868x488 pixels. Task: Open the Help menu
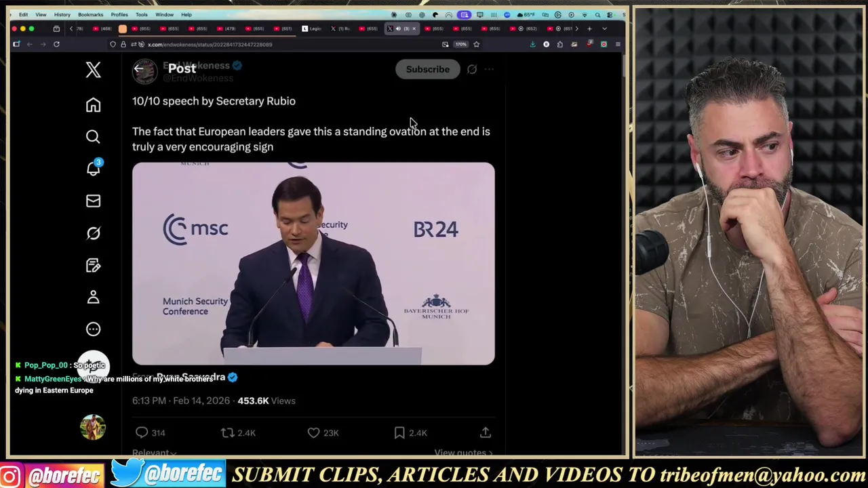coord(186,14)
